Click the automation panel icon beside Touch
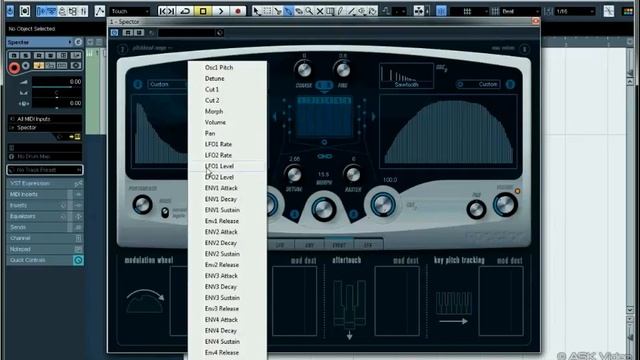 [x=100, y=11]
